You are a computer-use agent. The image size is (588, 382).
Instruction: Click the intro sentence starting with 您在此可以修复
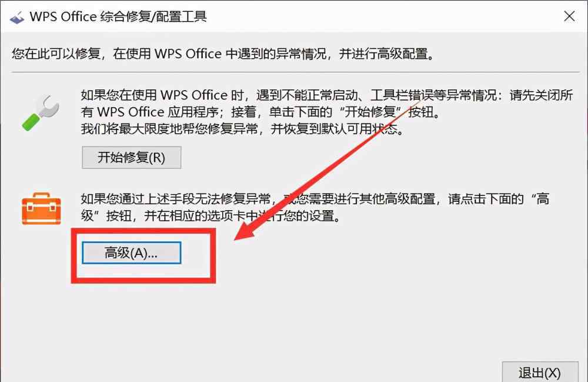tap(223, 54)
